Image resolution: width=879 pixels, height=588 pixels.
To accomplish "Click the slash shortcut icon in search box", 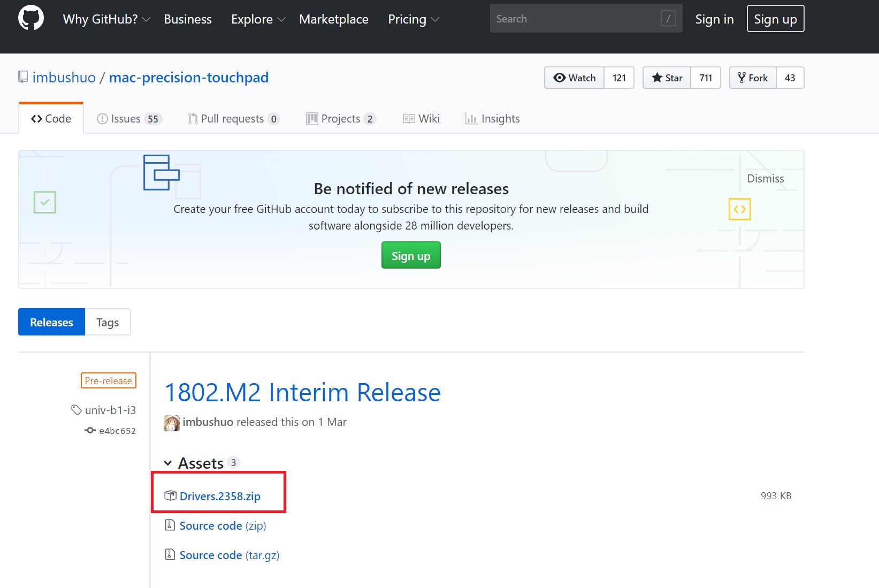I will [x=668, y=19].
